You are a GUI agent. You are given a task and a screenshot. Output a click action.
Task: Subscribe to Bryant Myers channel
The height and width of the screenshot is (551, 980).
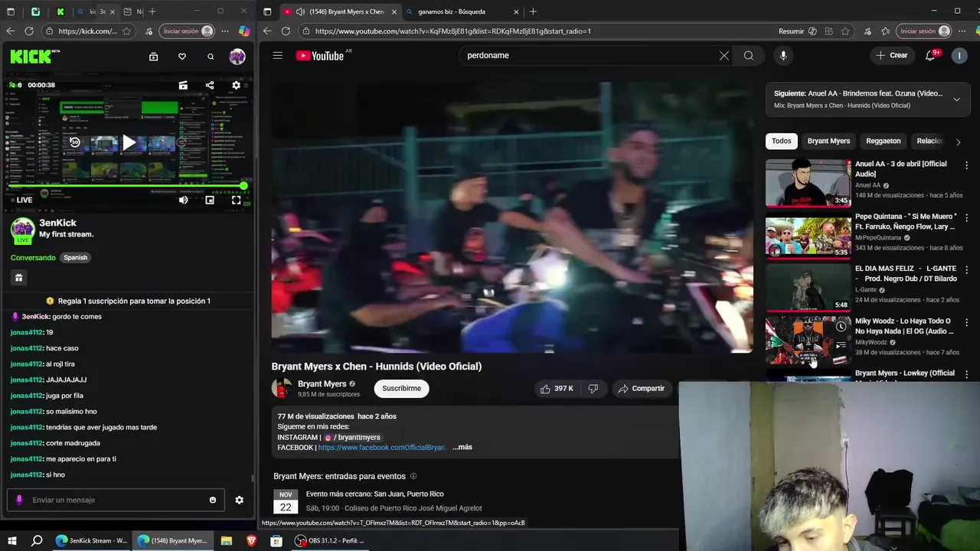tap(402, 389)
